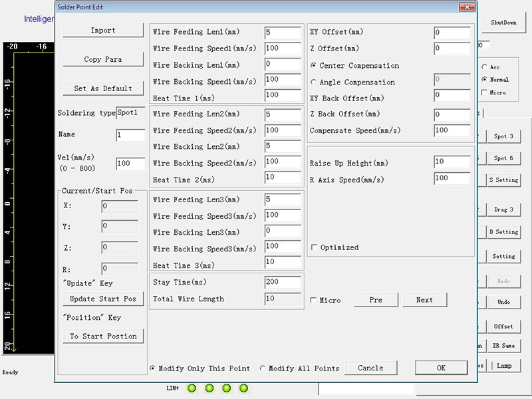This screenshot has height=399, width=532.
Task: Open D Setting in main window
Action: (x=504, y=231)
